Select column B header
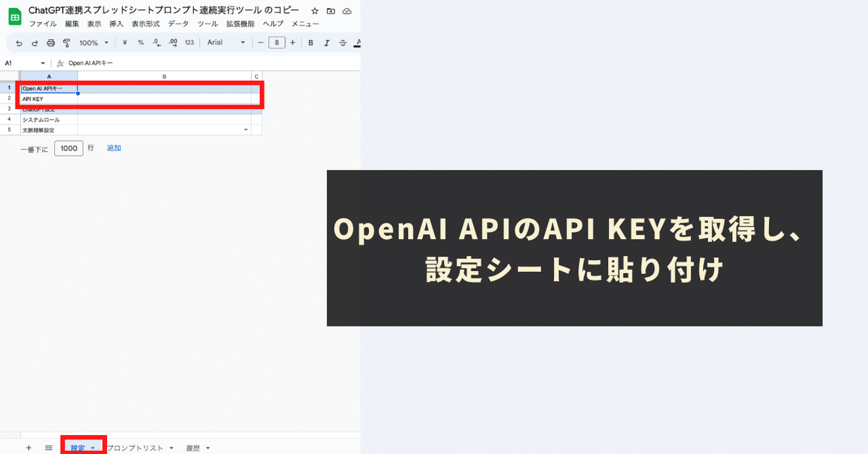Screen dimensions: 868x454 [164, 76]
